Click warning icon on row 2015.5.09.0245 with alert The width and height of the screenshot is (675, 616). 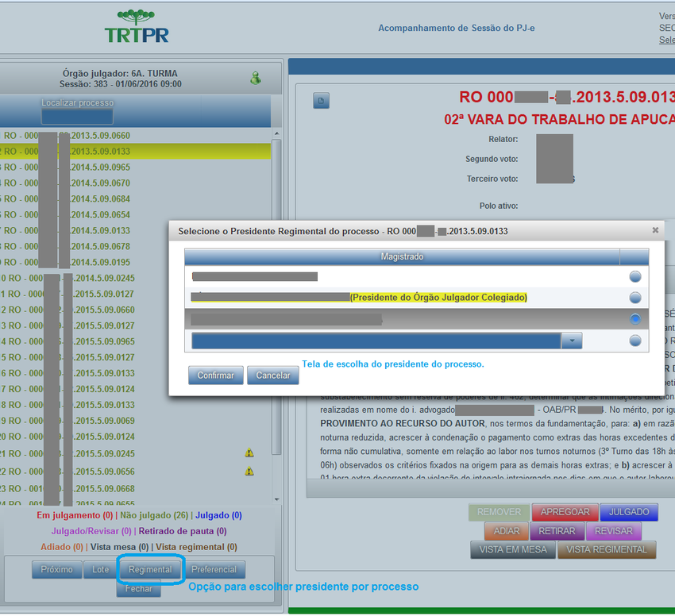pyautogui.click(x=249, y=452)
